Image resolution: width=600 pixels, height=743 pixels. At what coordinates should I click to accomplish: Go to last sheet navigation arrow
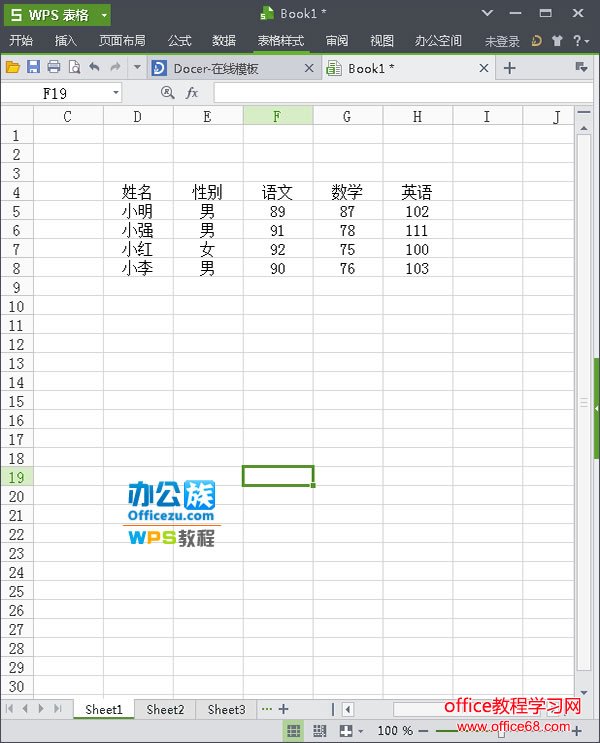(58, 708)
